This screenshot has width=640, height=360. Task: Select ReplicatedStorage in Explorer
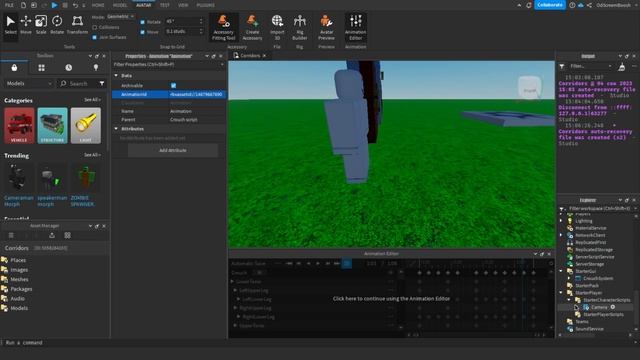594,250
